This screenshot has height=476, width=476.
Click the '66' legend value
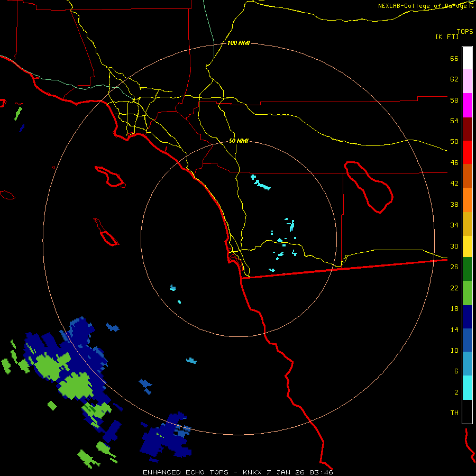tap(454, 59)
